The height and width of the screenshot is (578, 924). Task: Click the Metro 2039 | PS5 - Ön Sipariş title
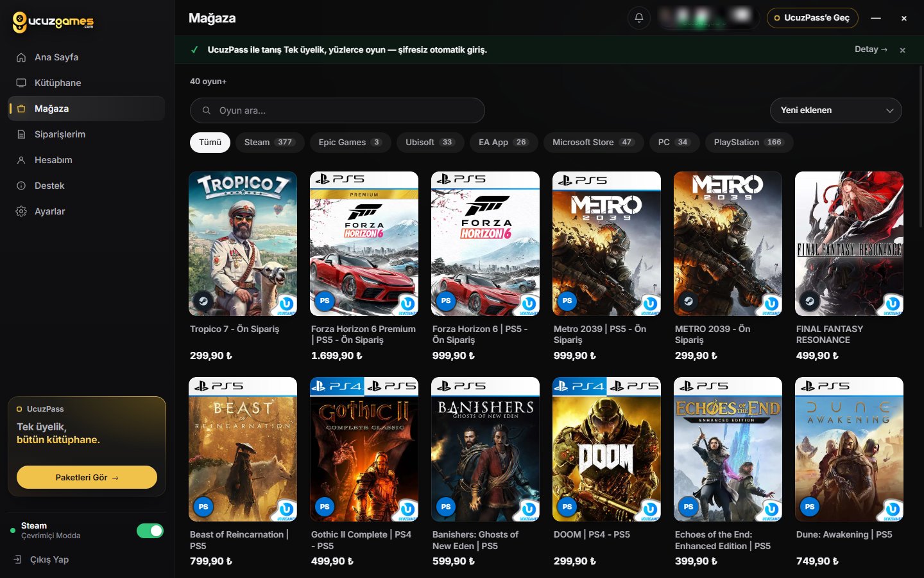[600, 335]
